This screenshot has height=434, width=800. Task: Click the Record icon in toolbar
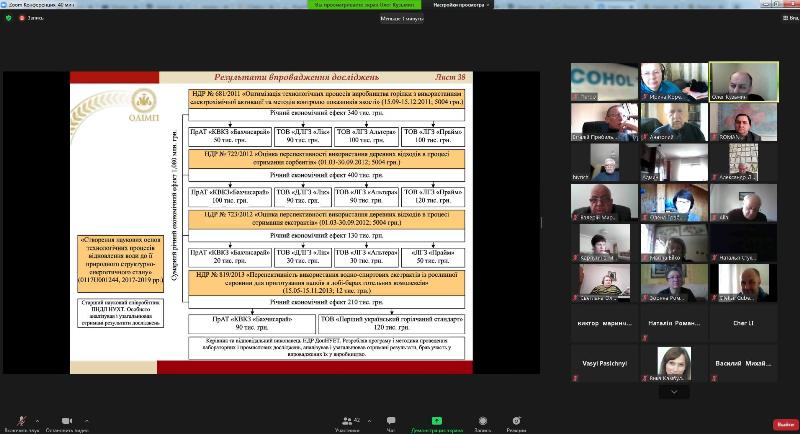tap(483, 421)
